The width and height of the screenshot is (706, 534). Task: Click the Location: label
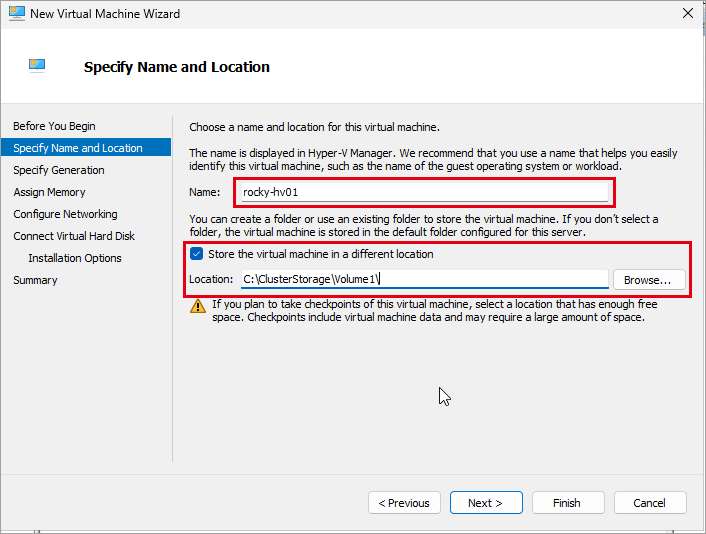tap(211, 279)
